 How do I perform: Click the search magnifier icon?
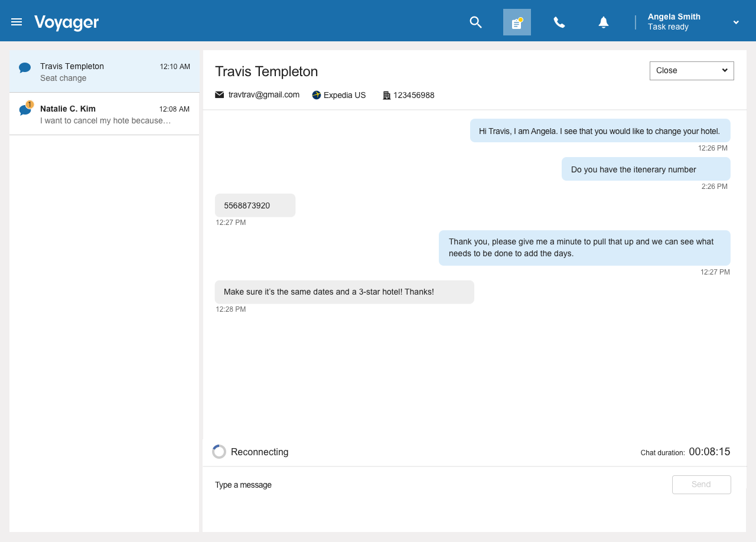pyautogui.click(x=475, y=22)
